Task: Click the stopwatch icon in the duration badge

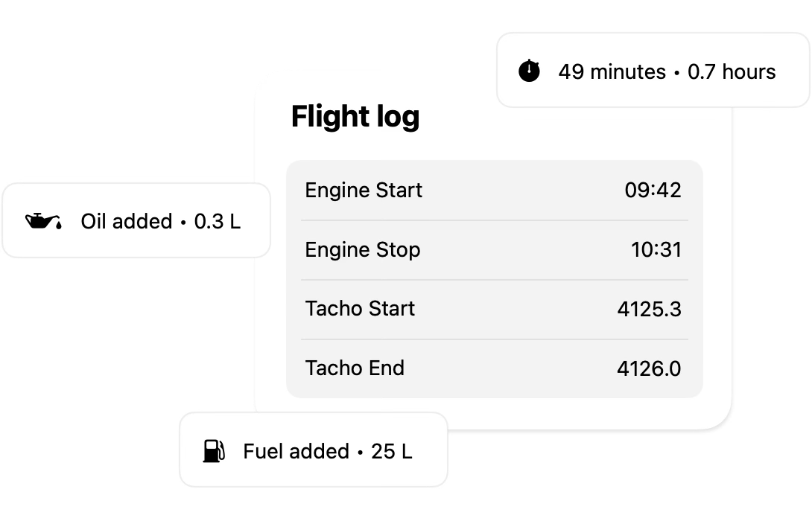Action: (529, 71)
